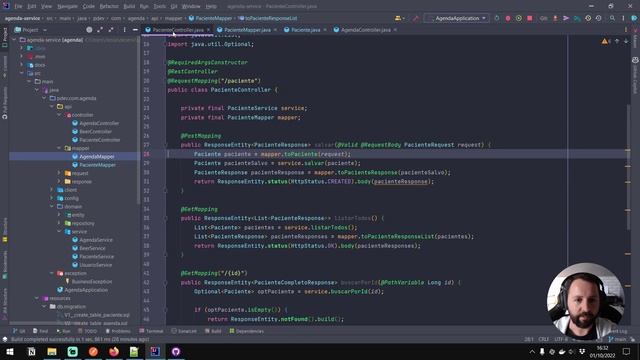Collapse the agenda-service root node
The image size is (640, 360).
click(15, 40)
